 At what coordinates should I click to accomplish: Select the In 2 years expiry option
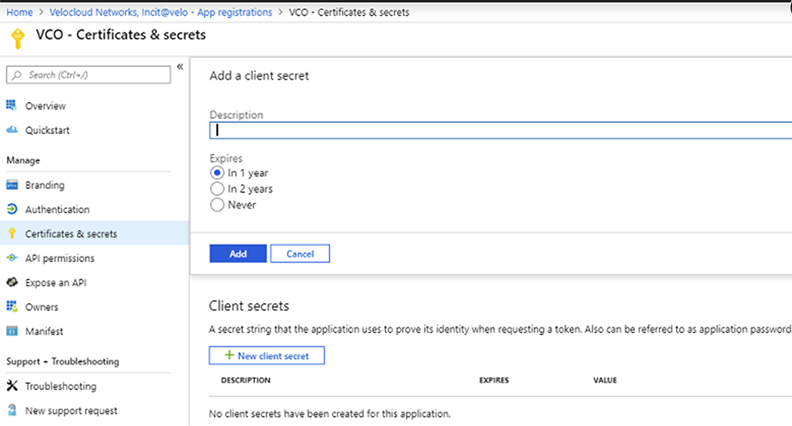click(217, 189)
